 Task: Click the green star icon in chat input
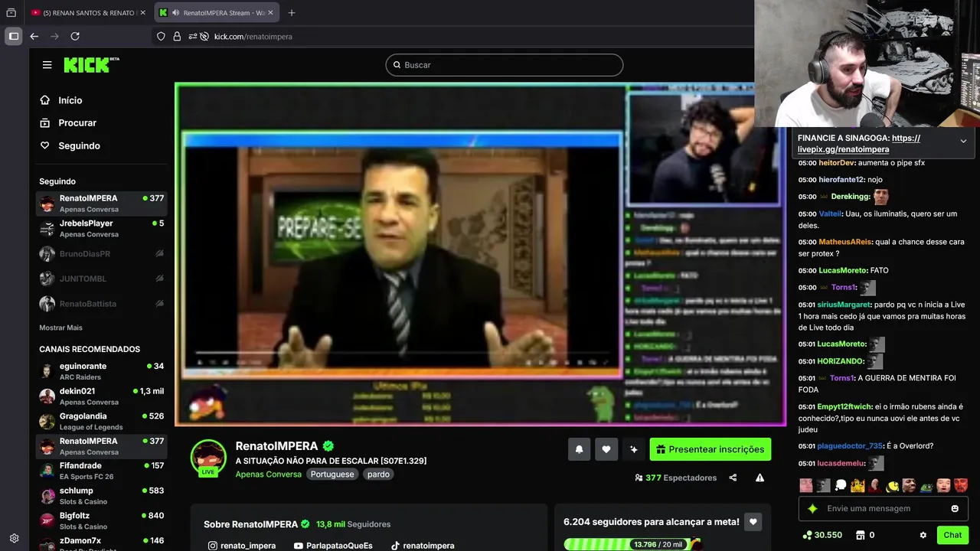coord(812,508)
